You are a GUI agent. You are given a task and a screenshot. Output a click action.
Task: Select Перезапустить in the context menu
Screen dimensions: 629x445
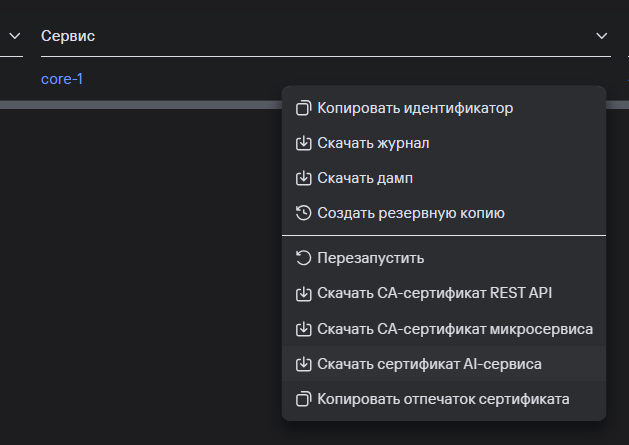click(444, 258)
